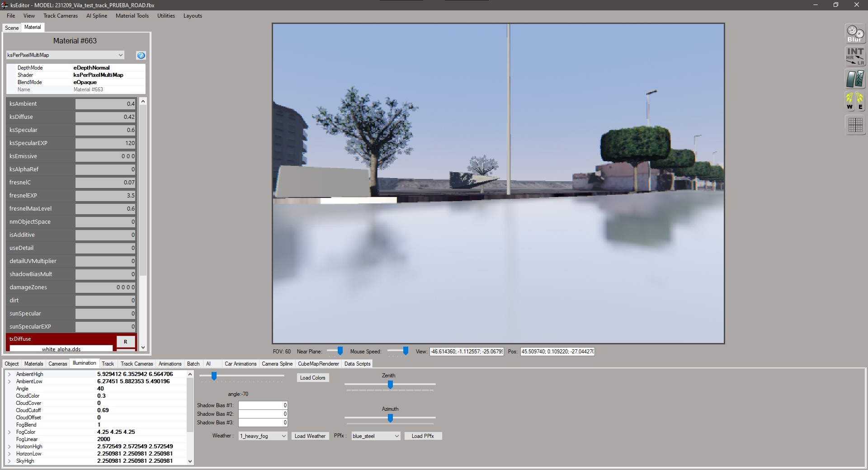The height and width of the screenshot is (470, 868).
Task: Click illumination list scroll down arrow
Action: [x=190, y=461]
